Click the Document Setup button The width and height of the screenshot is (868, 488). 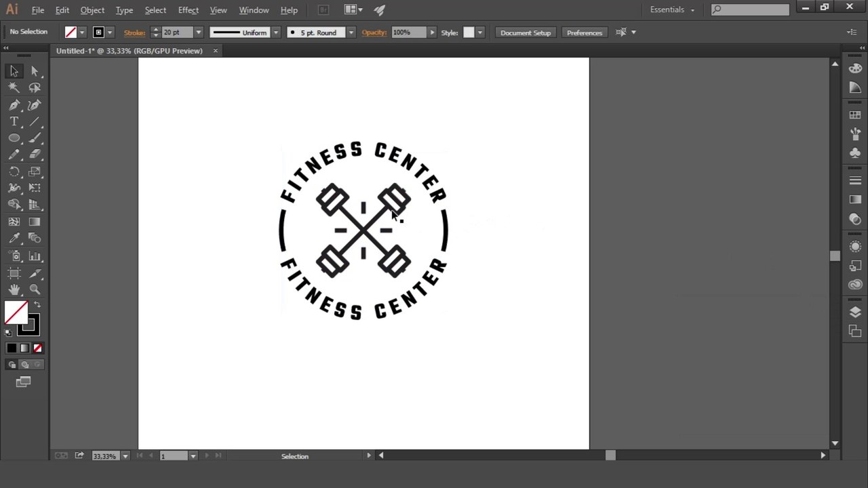pos(526,33)
